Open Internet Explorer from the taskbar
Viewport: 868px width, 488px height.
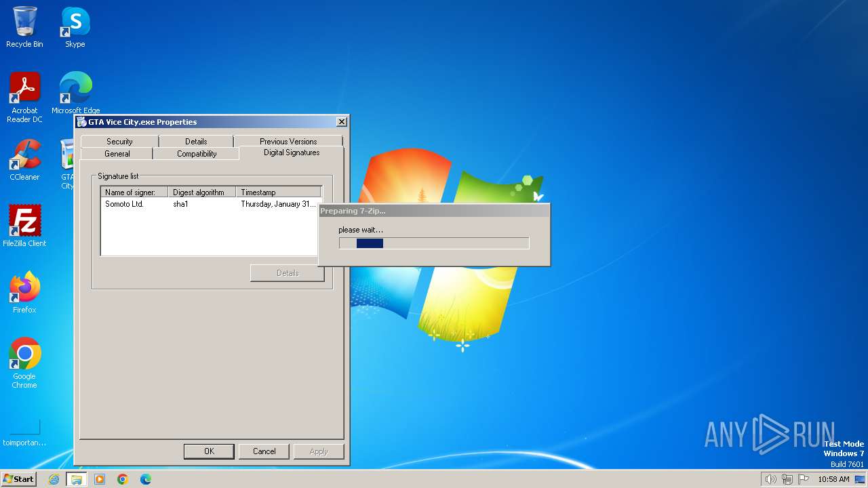pos(54,479)
